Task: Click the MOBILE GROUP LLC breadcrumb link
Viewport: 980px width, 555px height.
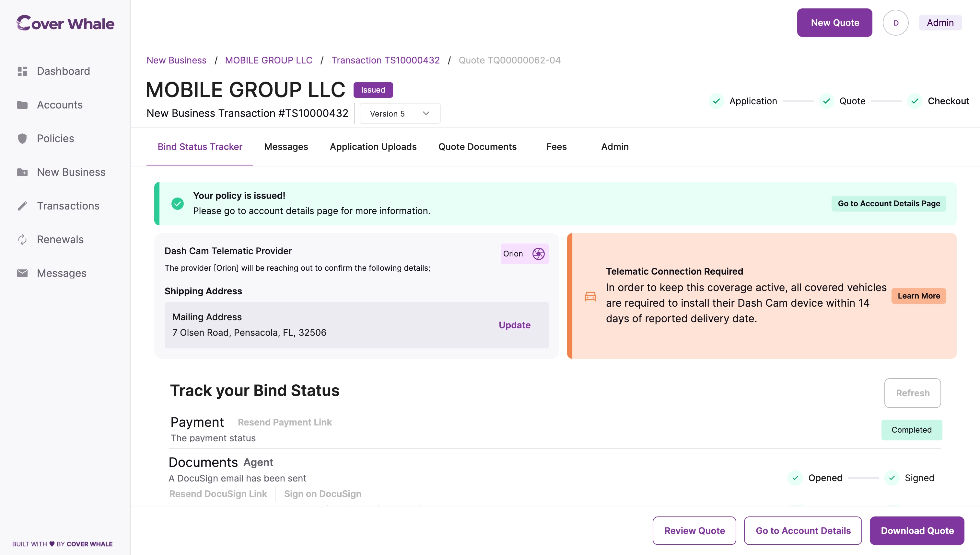Action: (269, 60)
